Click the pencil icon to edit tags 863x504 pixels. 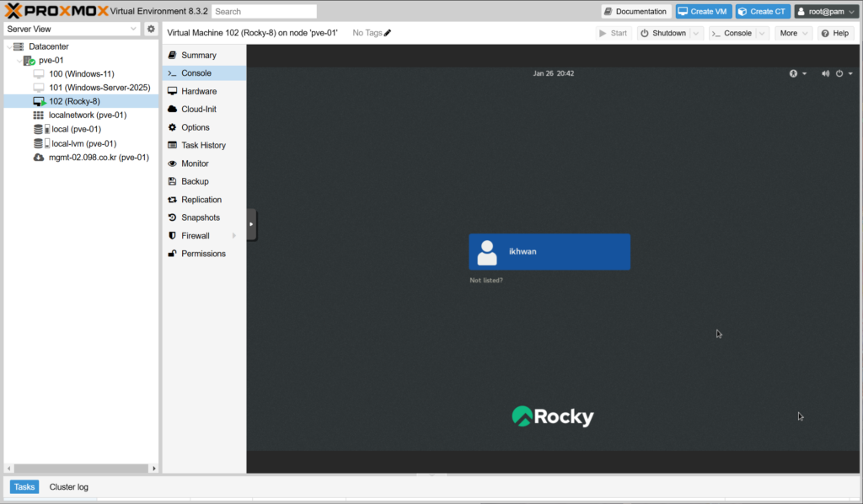[x=388, y=33]
